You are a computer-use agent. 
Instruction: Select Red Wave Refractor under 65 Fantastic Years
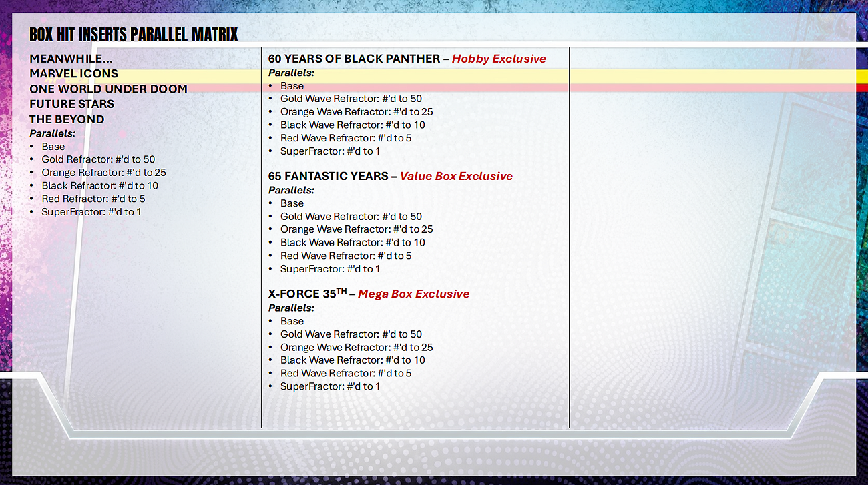[x=347, y=256]
